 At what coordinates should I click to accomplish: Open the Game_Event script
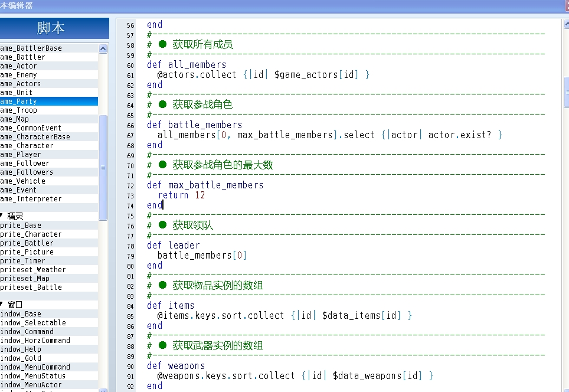tap(49, 190)
